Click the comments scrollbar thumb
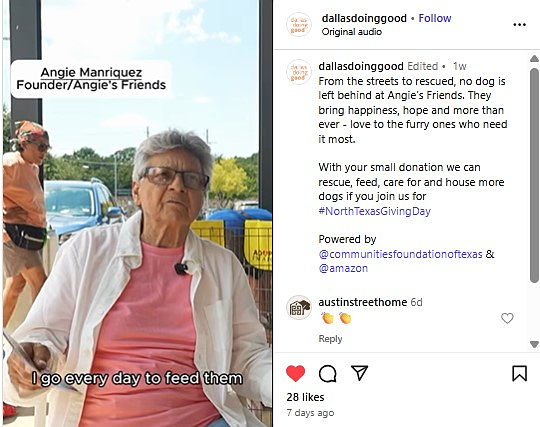Image resolution: width=540 pixels, height=427 pixels. pyautogui.click(x=534, y=176)
